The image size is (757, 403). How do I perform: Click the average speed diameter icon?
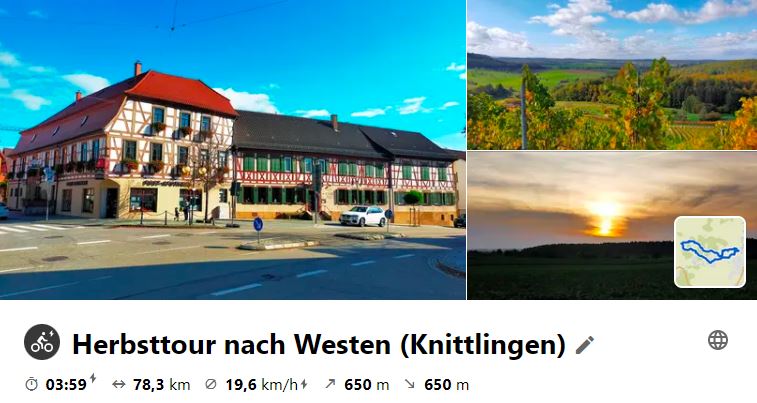(x=210, y=384)
